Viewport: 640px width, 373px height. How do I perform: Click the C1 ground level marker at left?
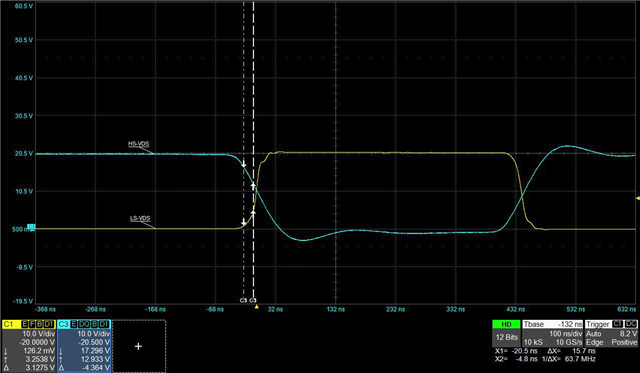(31, 226)
